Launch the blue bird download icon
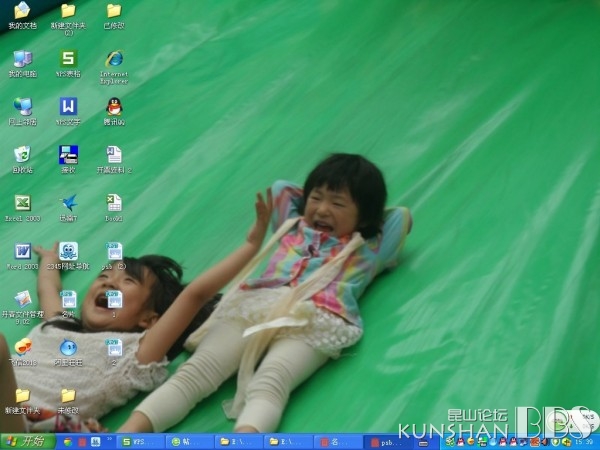This screenshot has width=600, height=450. coord(68,209)
